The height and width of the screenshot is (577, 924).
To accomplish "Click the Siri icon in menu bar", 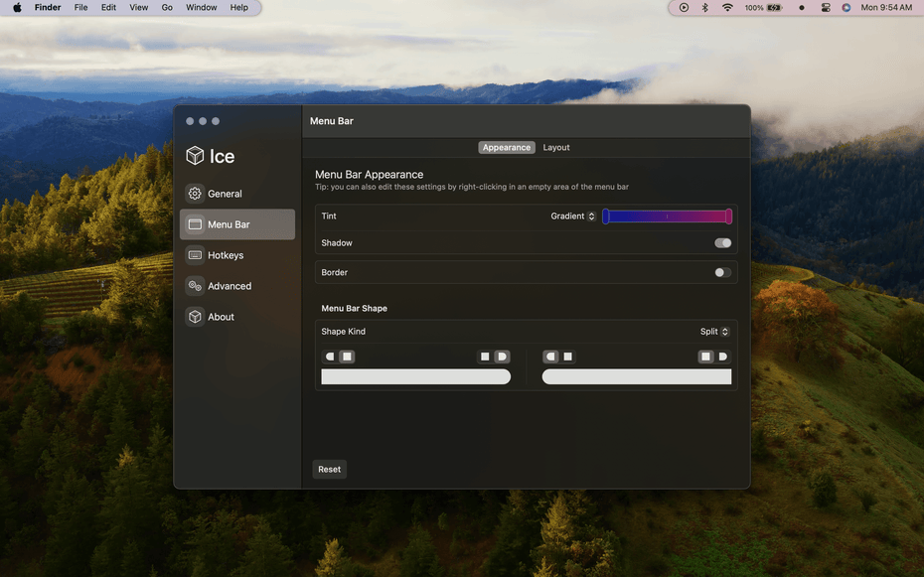I will [847, 8].
